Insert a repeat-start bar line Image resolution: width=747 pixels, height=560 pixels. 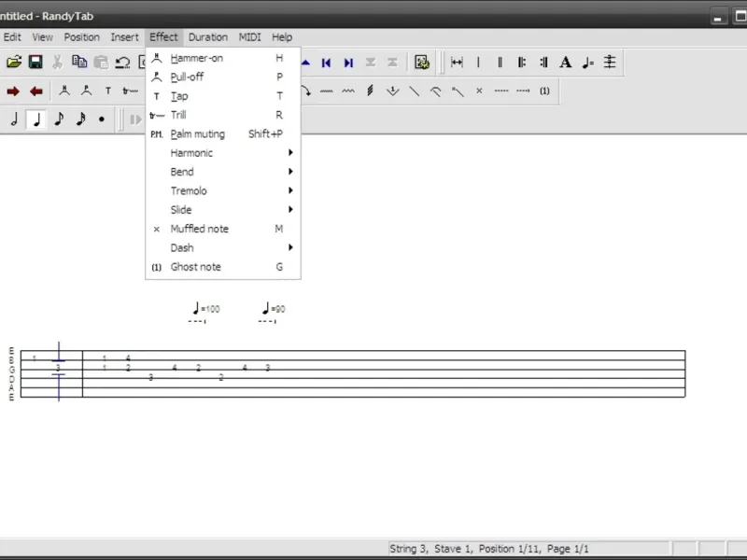click(x=522, y=62)
